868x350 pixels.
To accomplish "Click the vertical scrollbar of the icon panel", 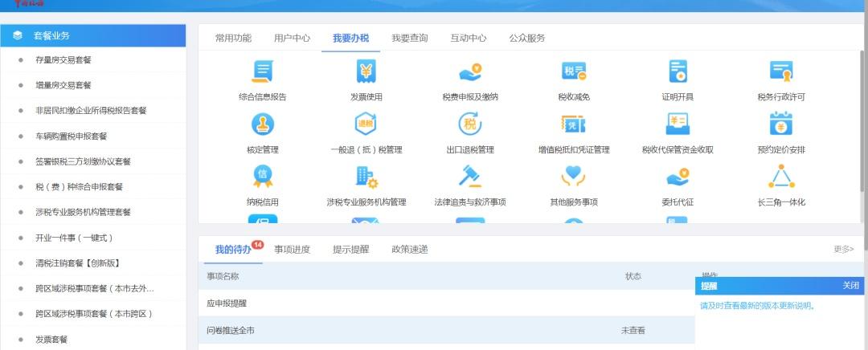I will coord(863,122).
